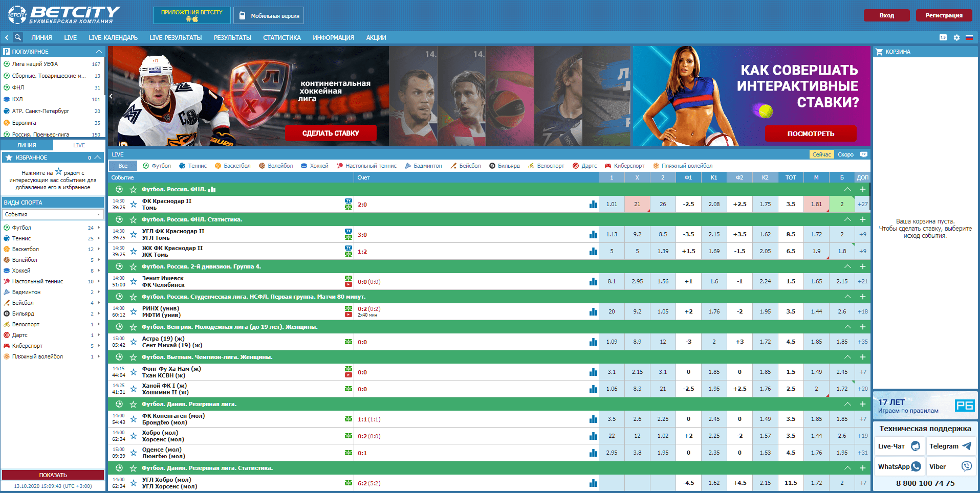
Task: Open Viber support contact
Action: [950, 466]
